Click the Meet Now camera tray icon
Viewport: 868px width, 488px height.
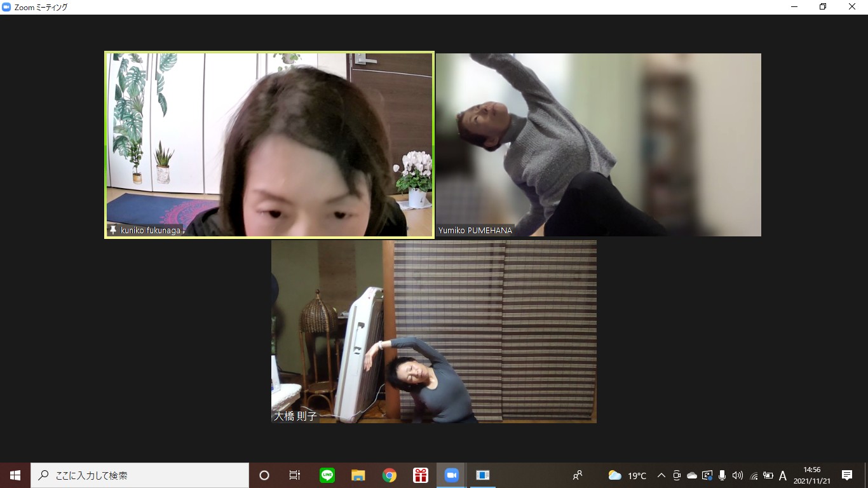pos(677,475)
